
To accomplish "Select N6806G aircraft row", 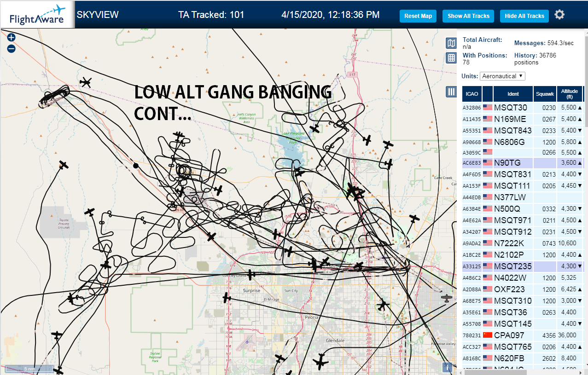I will [x=523, y=142].
